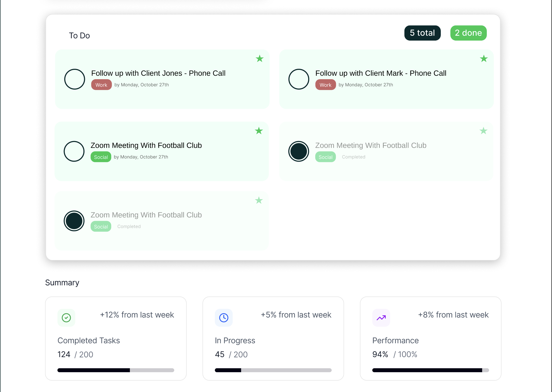Click the blue clock icon in In Progress
The width and height of the screenshot is (552, 392).
coord(224,318)
